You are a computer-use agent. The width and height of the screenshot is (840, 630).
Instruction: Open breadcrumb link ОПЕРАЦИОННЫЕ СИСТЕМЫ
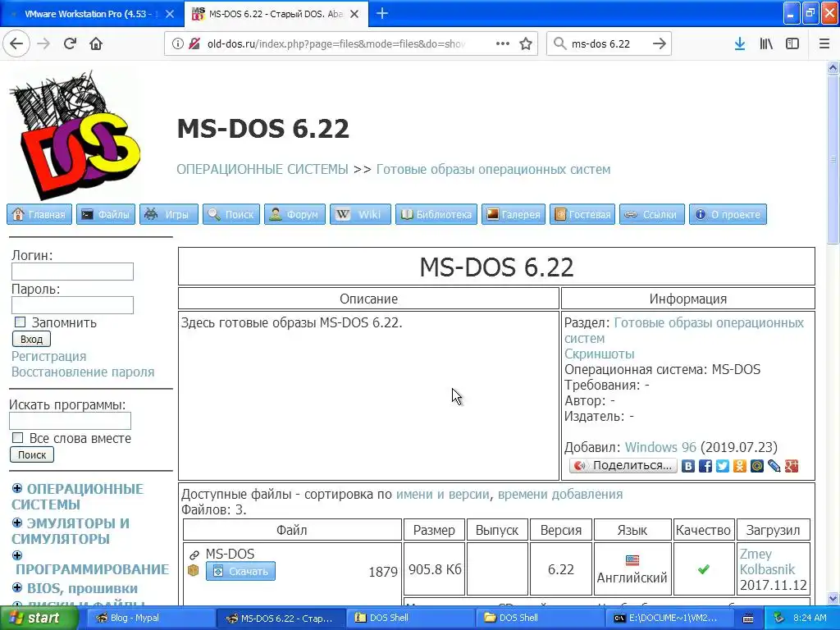point(262,169)
